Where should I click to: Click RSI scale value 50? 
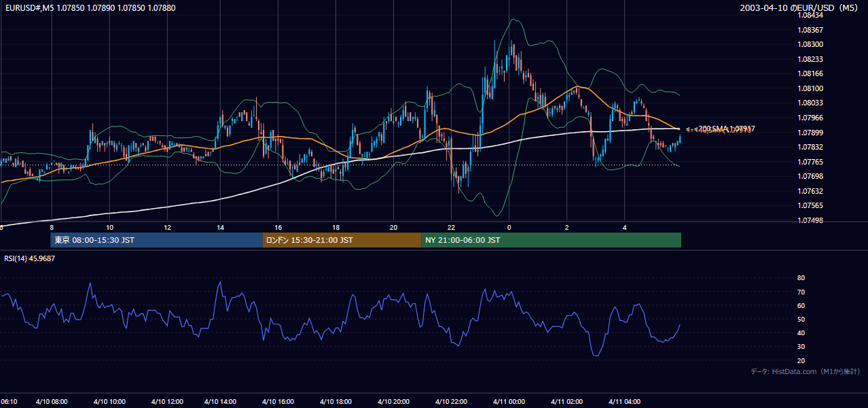pos(801,319)
